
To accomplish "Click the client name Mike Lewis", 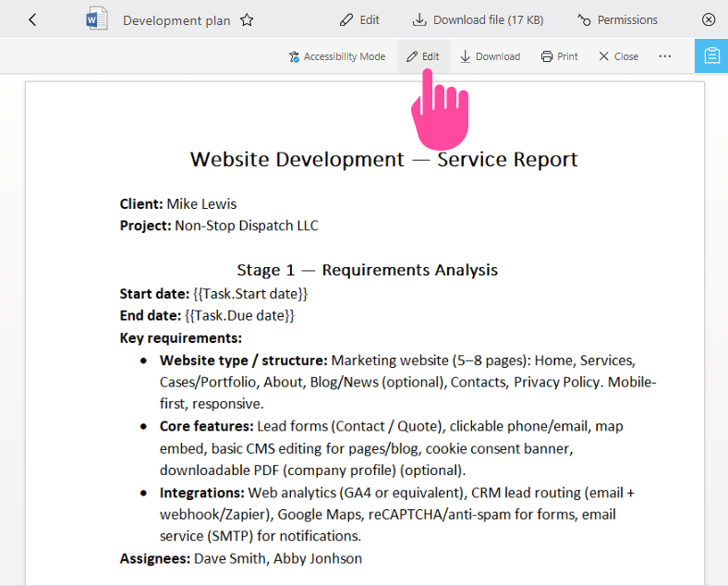I will (x=201, y=204).
